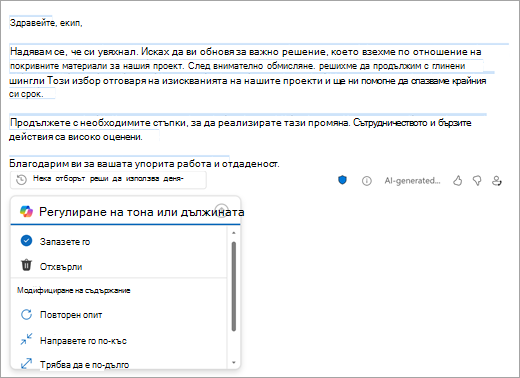Click the history clock icon in the prompt box
The width and height of the screenshot is (520, 378).
coord(21,180)
